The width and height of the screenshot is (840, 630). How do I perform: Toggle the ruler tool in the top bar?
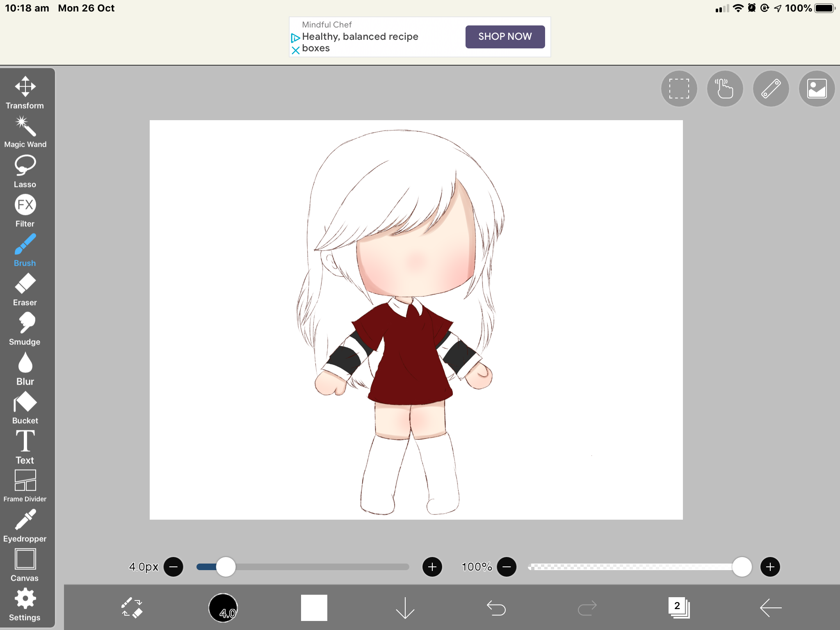click(771, 88)
